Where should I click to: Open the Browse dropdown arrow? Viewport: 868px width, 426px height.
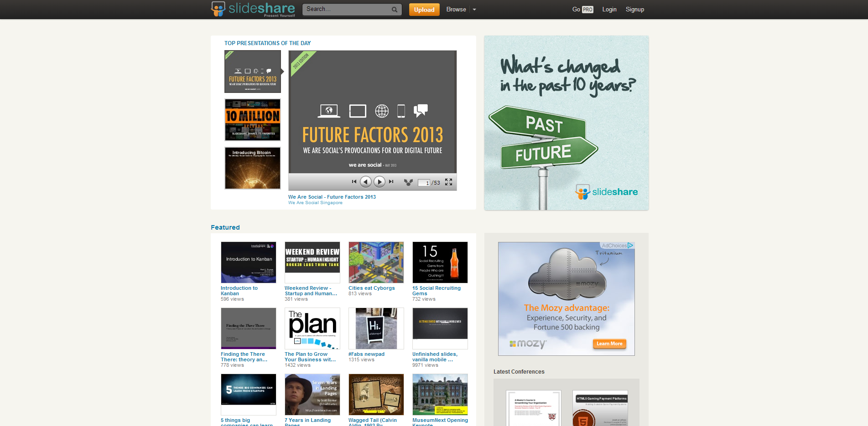coord(474,9)
